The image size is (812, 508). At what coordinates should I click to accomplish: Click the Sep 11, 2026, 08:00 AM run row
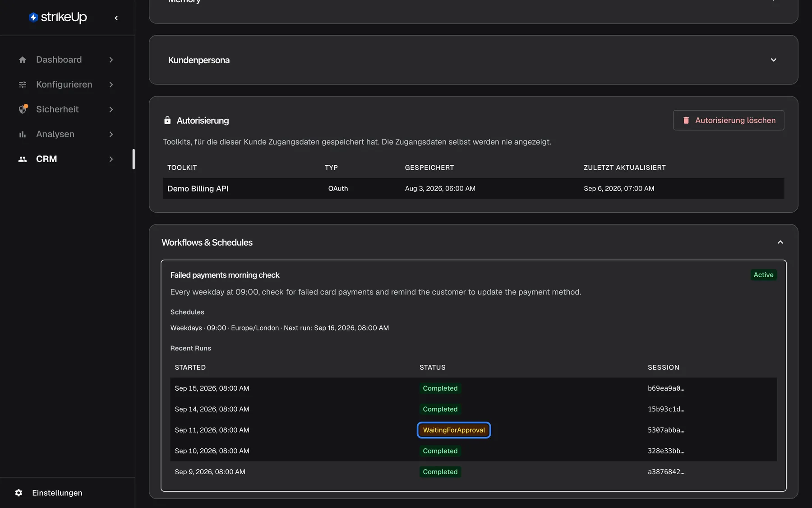(473, 430)
